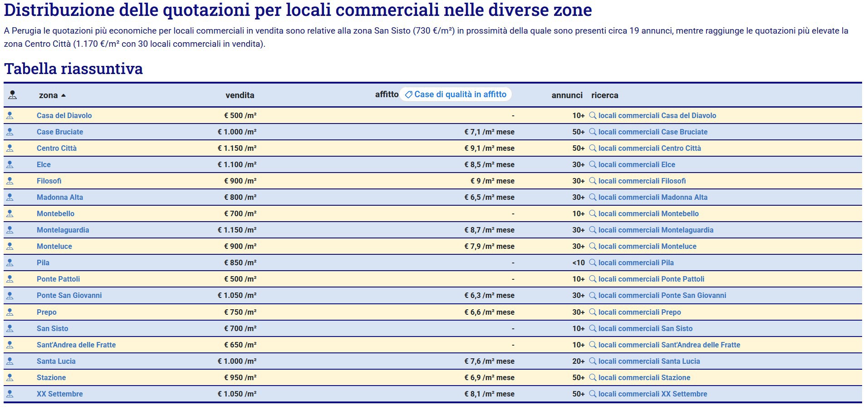Click the map pin icon in Centro Città row
Screen dimensions: 868x416
click(10, 148)
